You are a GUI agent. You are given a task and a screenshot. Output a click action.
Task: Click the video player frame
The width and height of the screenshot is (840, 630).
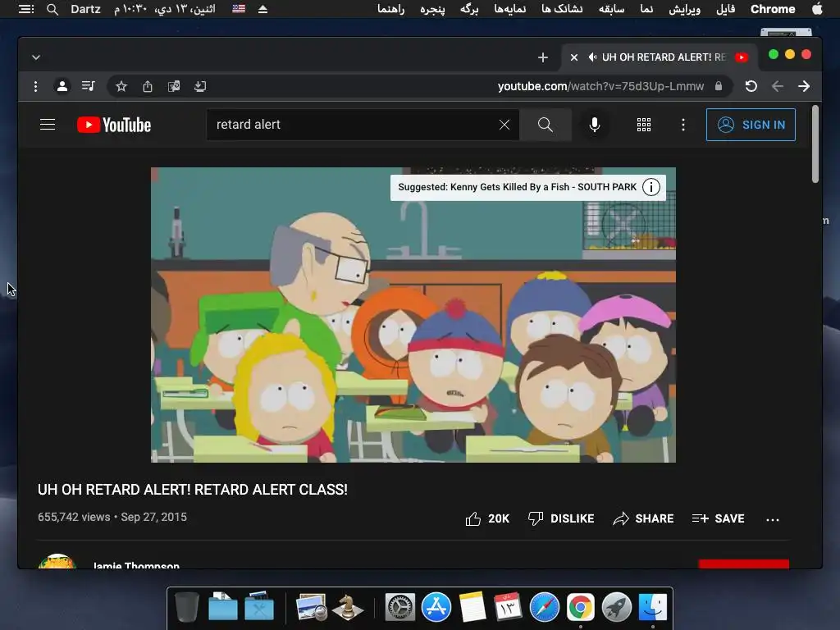413,315
